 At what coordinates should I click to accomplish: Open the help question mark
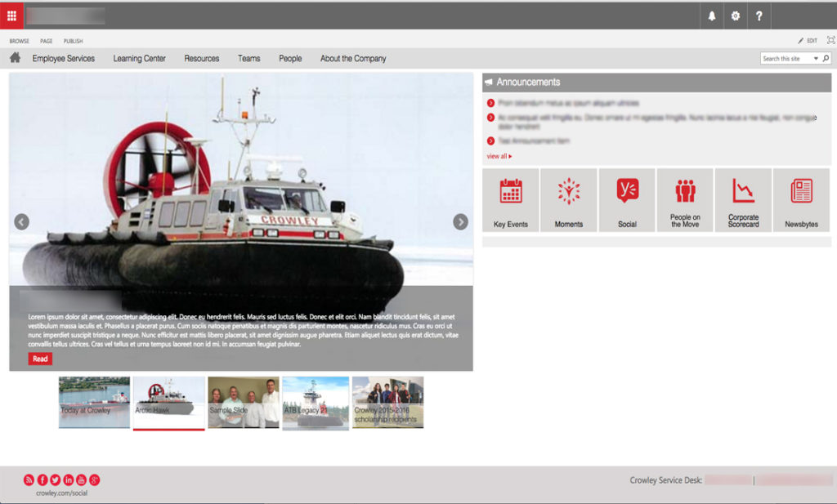pyautogui.click(x=759, y=16)
